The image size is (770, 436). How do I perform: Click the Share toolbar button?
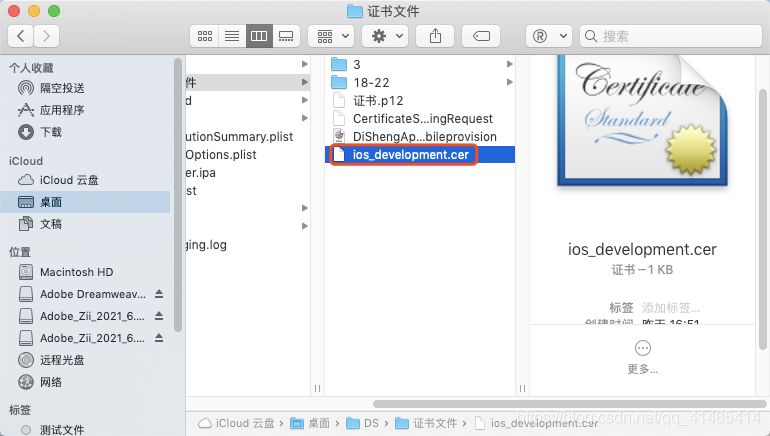435,36
